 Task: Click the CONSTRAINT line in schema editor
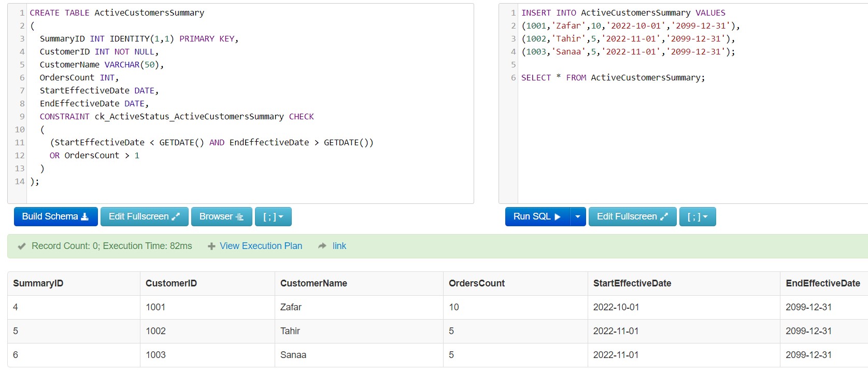click(177, 116)
